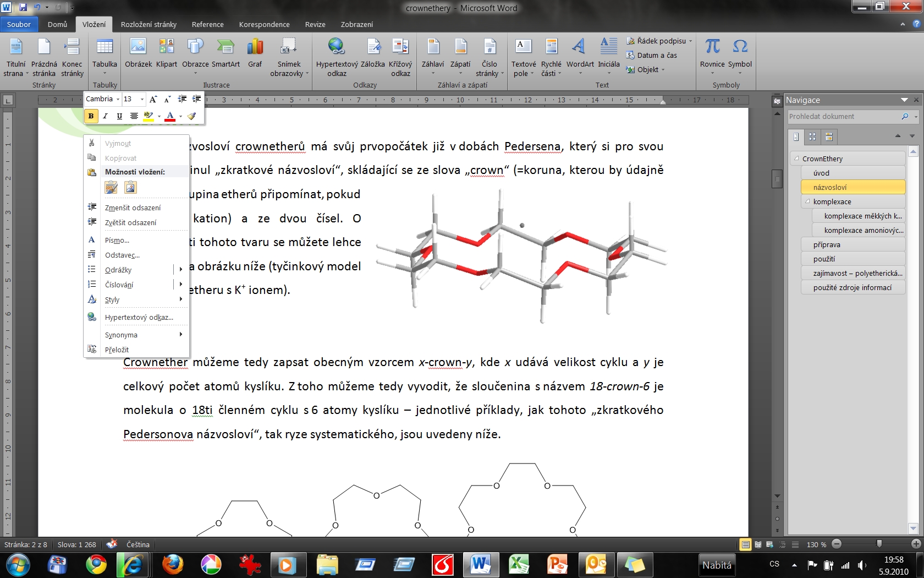
Task: Insert an equation with Rovnice
Action: [712, 53]
